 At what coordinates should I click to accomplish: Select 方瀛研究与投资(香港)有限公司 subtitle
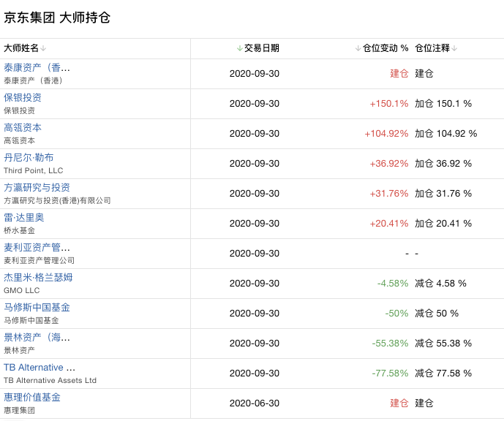tap(57, 200)
